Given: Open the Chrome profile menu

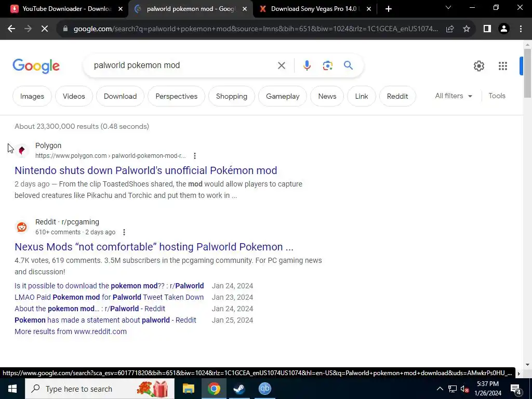Looking at the screenshot, I should (x=504, y=29).
